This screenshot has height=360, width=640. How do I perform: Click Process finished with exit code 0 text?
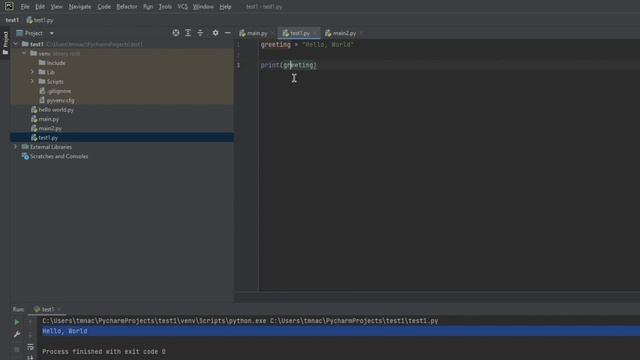tap(104, 351)
